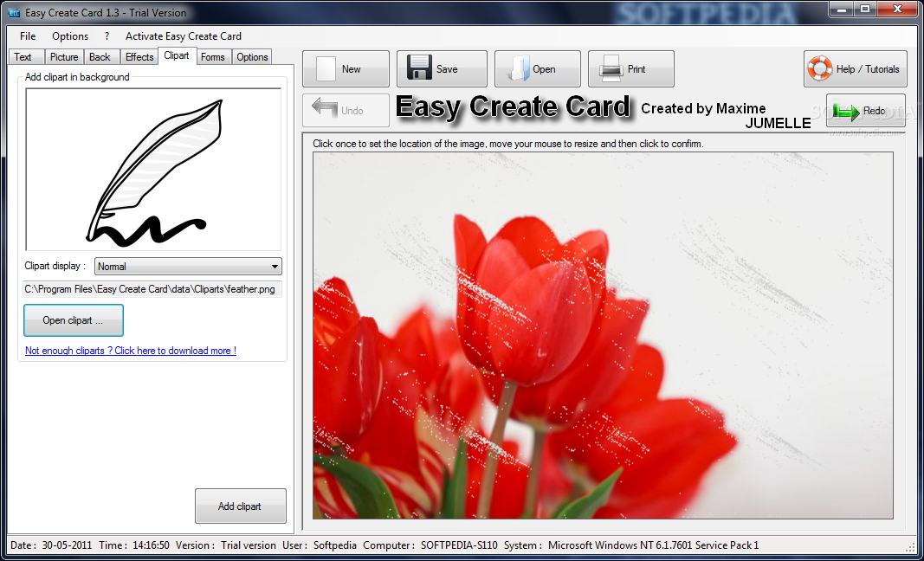Click 'Not enough cliparts' download link
This screenshot has width=924, height=561.
click(131, 351)
